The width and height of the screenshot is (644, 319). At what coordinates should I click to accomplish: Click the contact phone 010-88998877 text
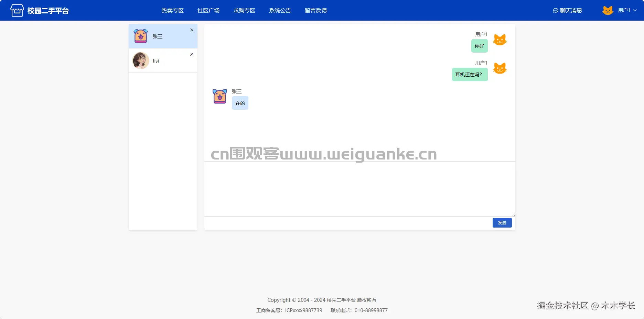click(359, 310)
